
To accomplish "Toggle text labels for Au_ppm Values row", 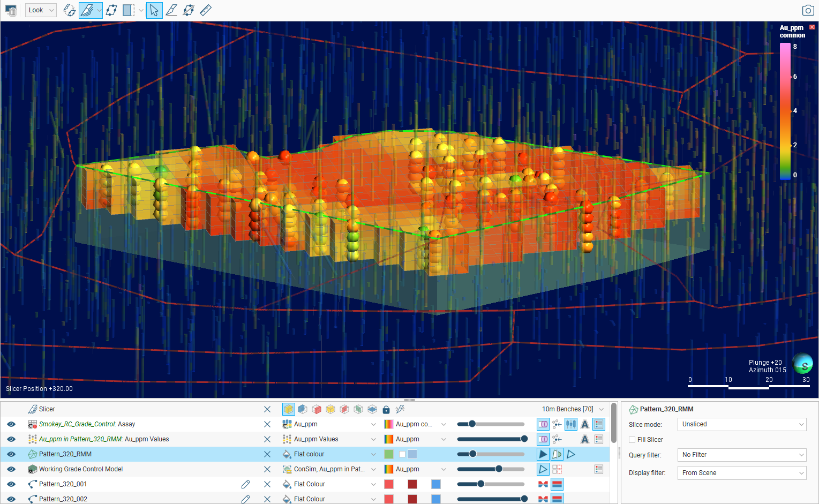I will tap(585, 439).
